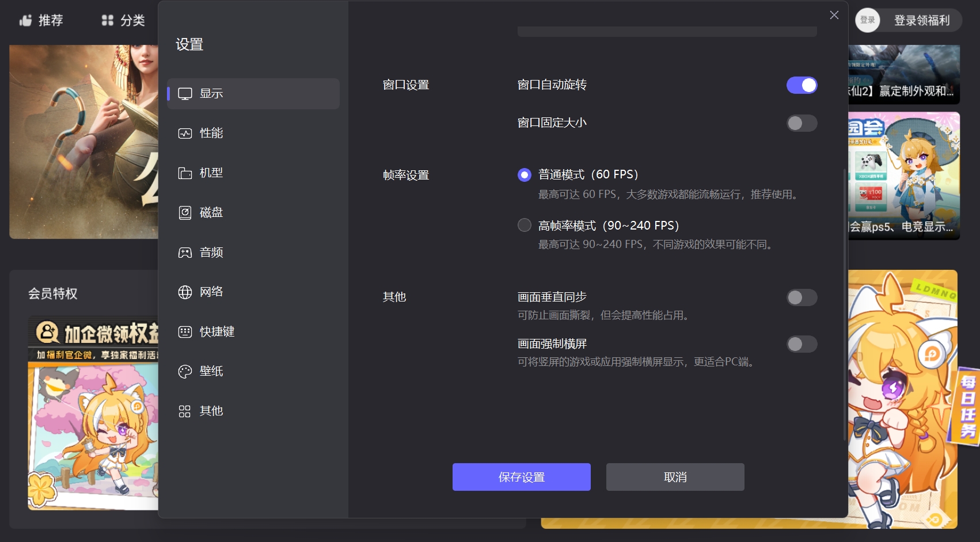The width and height of the screenshot is (980, 542).
Task: Open the 音频 (Audio) settings icon
Action: coord(185,252)
